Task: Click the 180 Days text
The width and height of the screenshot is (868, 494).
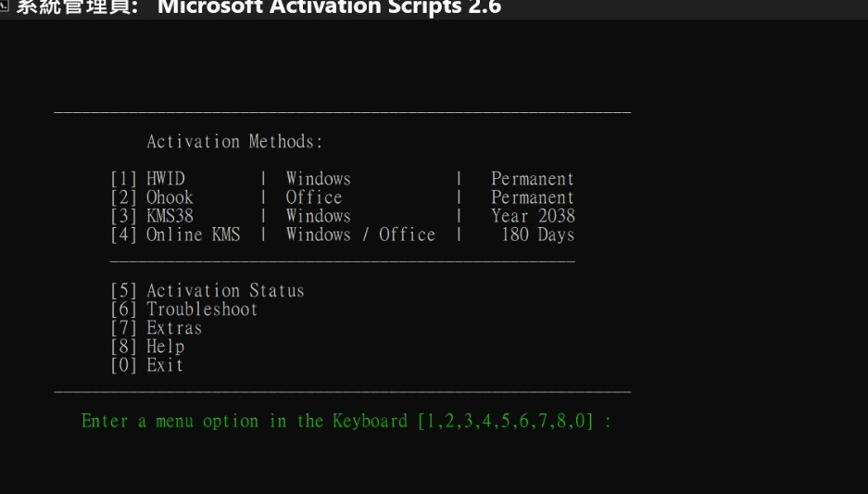Action: coord(542,234)
